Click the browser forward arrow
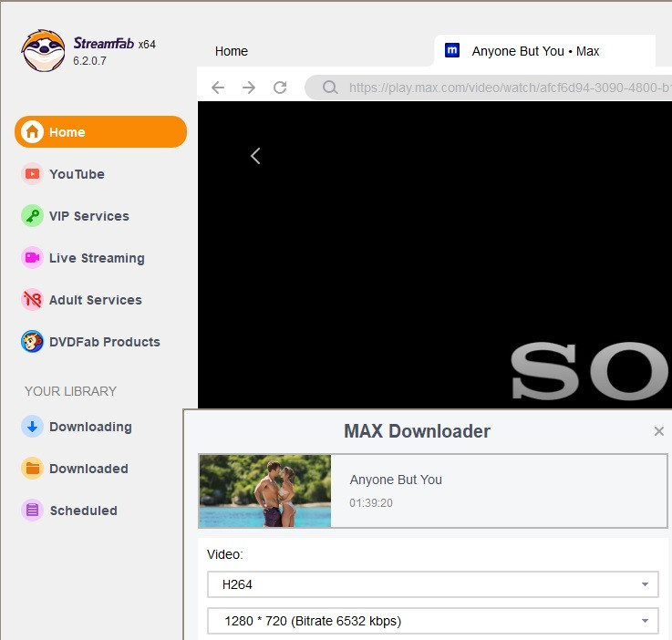The height and width of the screenshot is (640, 672). coord(249,88)
